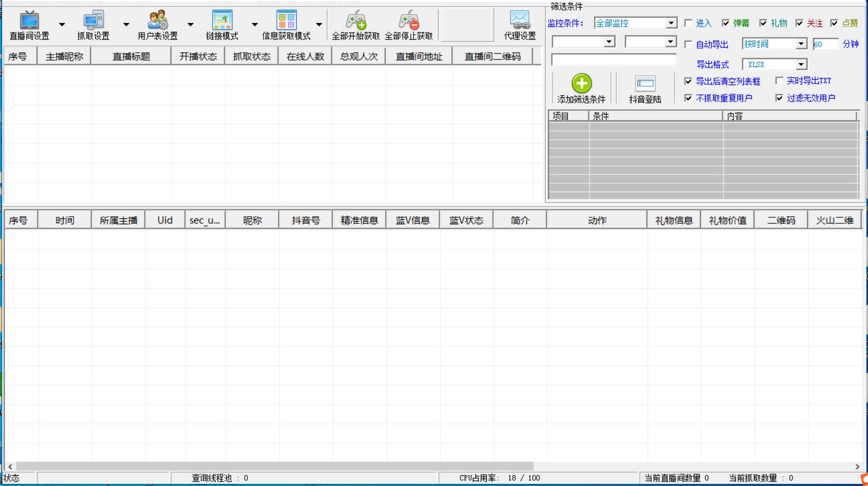The height and width of the screenshot is (486, 868).
Task: Click the wide filter text input field
Action: pos(614,60)
